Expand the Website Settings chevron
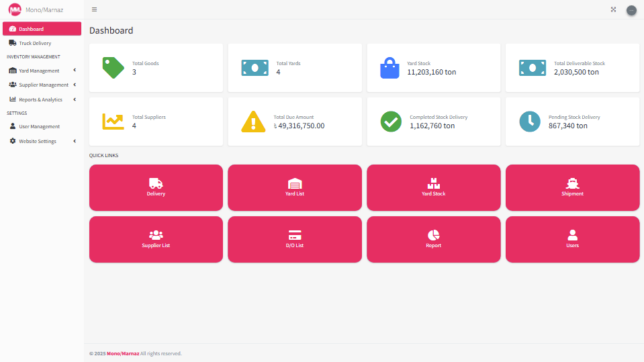The image size is (644, 362). pos(75,141)
